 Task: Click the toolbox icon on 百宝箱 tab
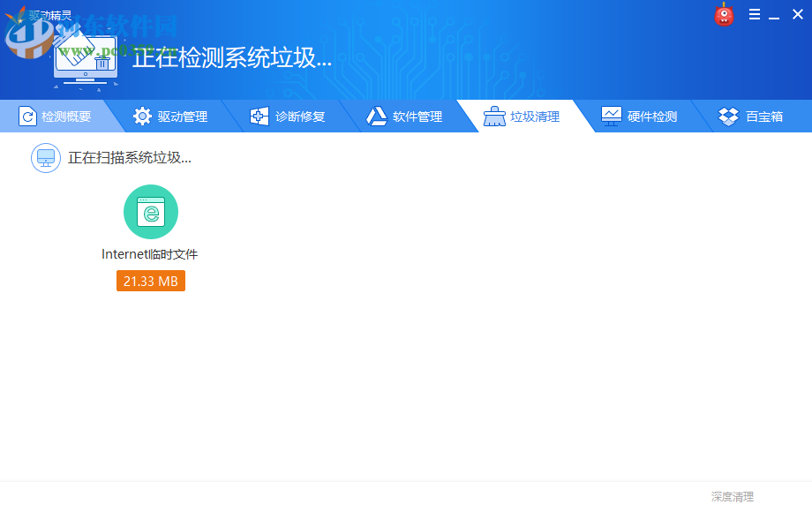pos(727,116)
